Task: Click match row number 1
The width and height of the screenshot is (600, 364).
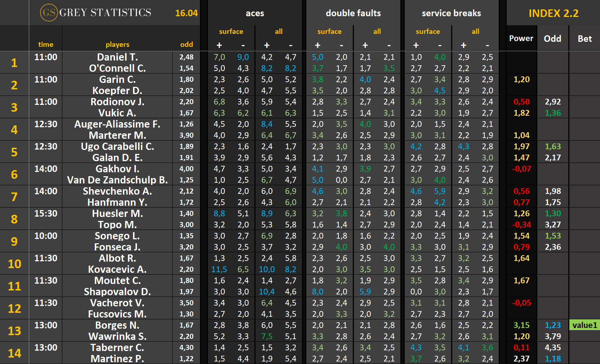Action: [14, 63]
